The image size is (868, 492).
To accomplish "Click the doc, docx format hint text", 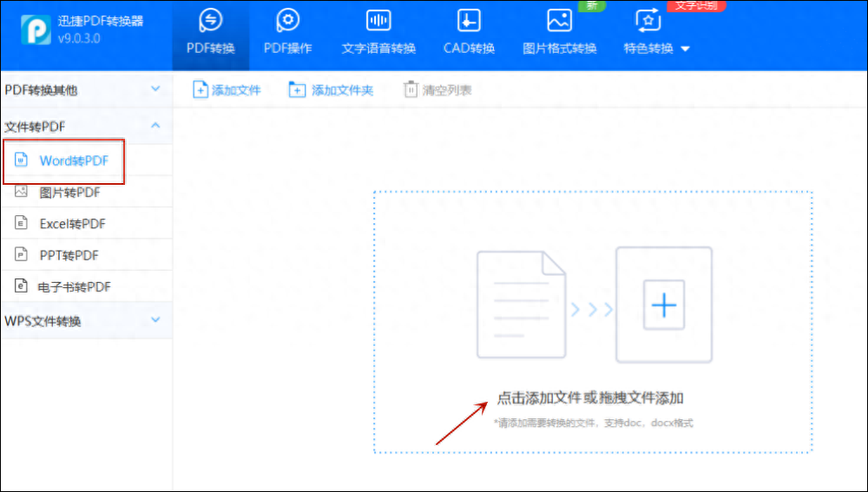I will [594, 423].
